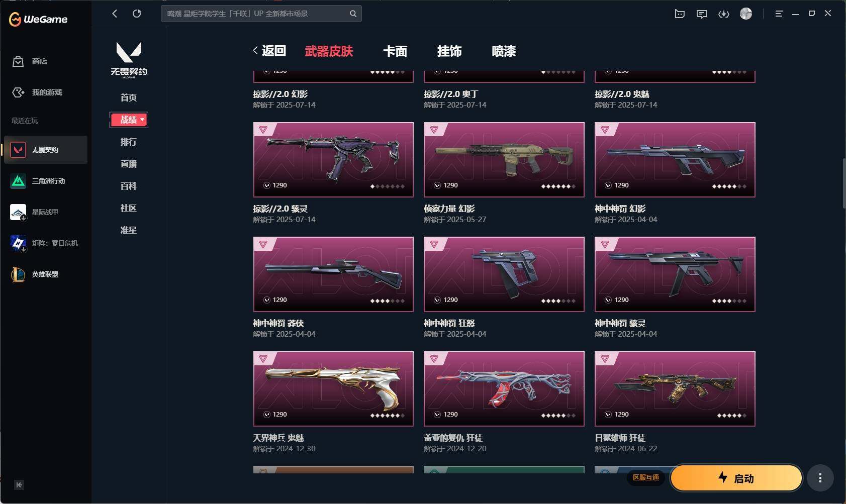This screenshot has width=846, height=504.
Task: Switch to the 喷漆 tab
Action: (504, 51)
